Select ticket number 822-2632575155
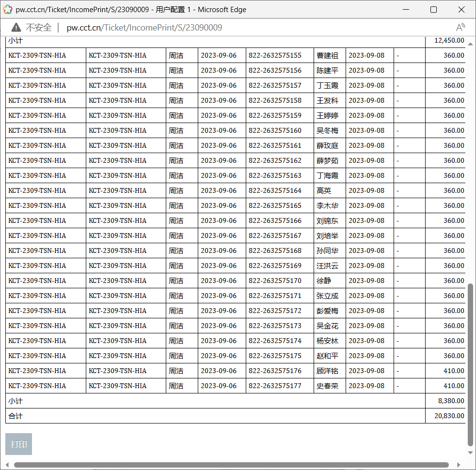476x470 pixels. click(275, 55)
